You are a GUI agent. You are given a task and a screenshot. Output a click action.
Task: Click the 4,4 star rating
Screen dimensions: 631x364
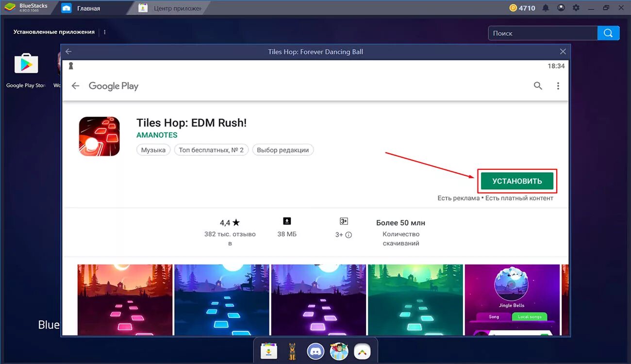[x=230, y=223]
